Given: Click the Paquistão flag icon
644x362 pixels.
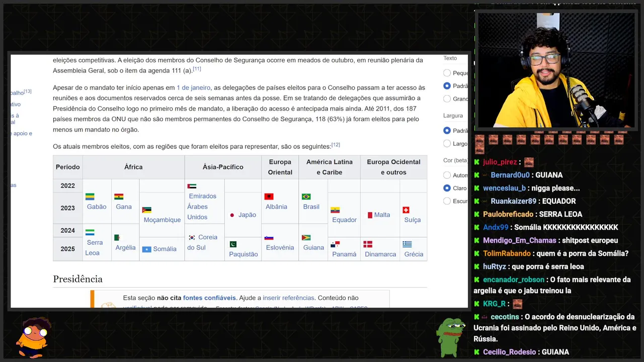Looking at the screenshot, I should click(233, 244).
